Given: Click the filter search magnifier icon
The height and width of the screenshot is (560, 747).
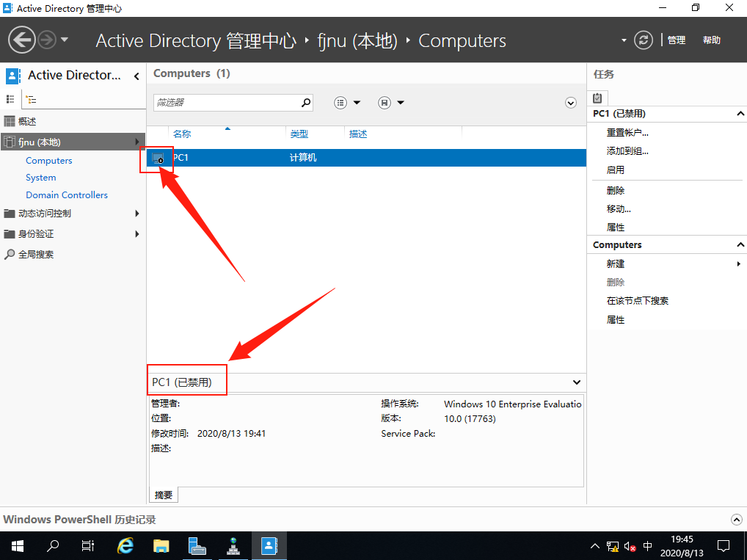Looking at the screenshot, I should point(306,103).
